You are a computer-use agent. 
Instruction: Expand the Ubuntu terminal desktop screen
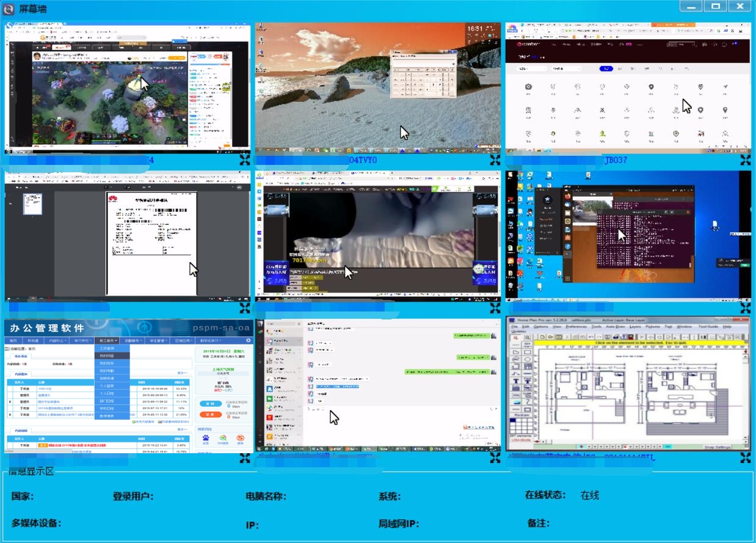[x=746, y=308]
